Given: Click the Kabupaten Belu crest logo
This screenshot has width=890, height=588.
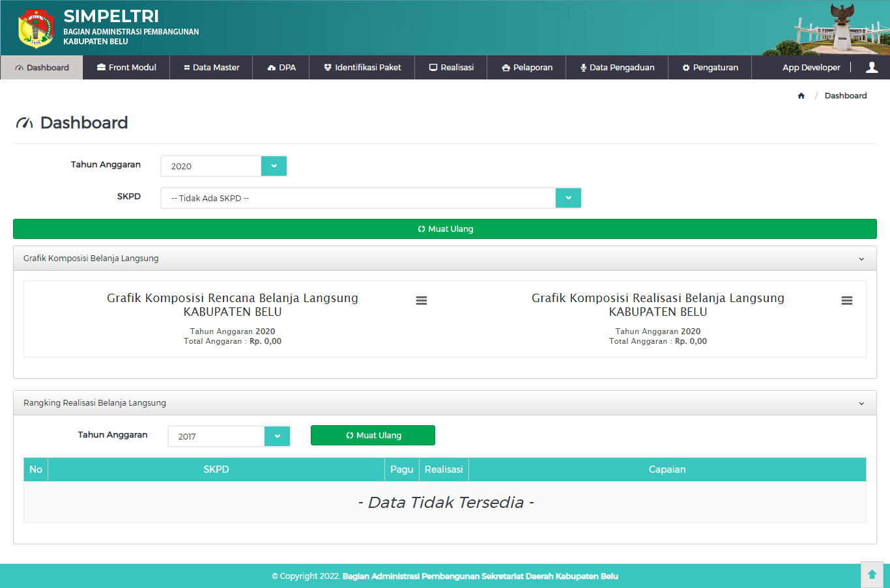Looking at the screenshot, I should point(36,28).
